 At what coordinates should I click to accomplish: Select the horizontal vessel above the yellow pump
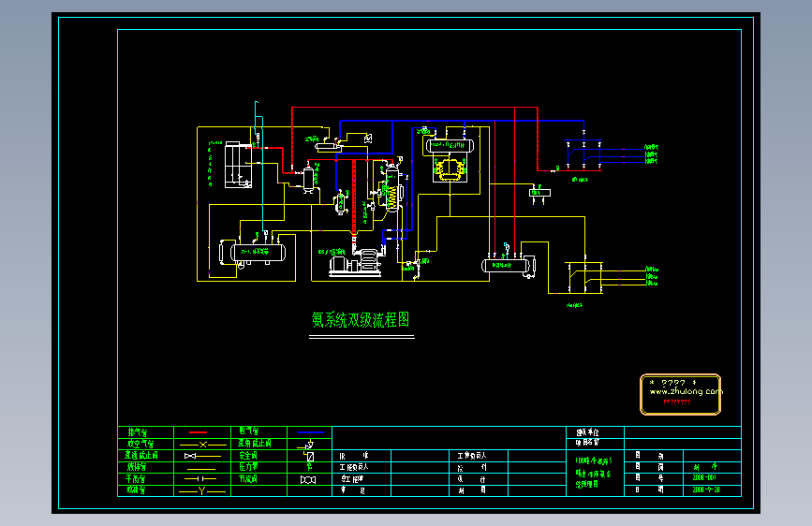coord(450,145)
